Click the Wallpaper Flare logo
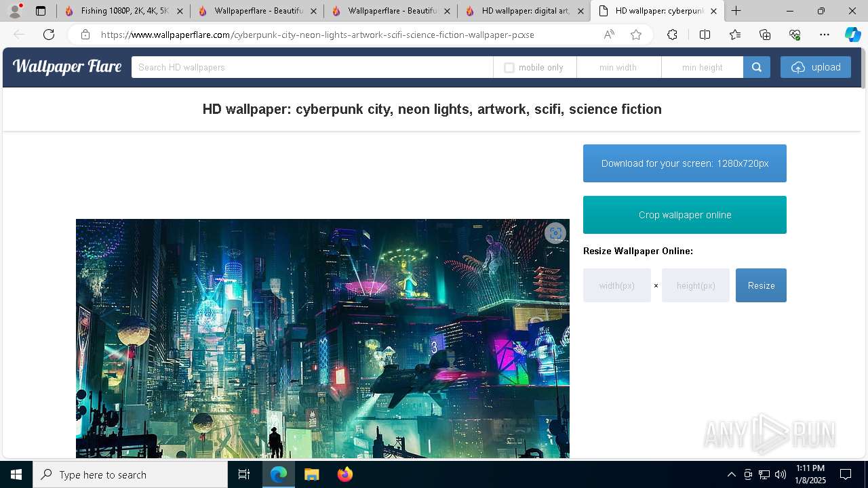 click(x=67, y=66)
